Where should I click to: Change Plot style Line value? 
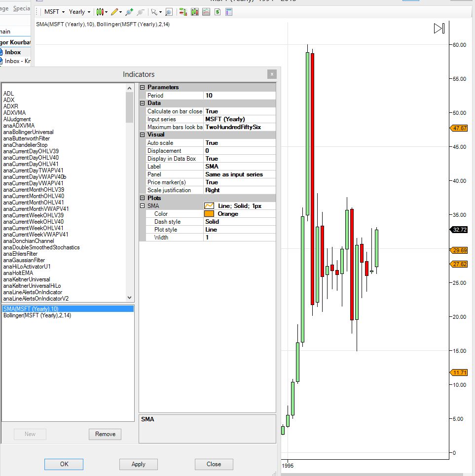coord(240,230)
